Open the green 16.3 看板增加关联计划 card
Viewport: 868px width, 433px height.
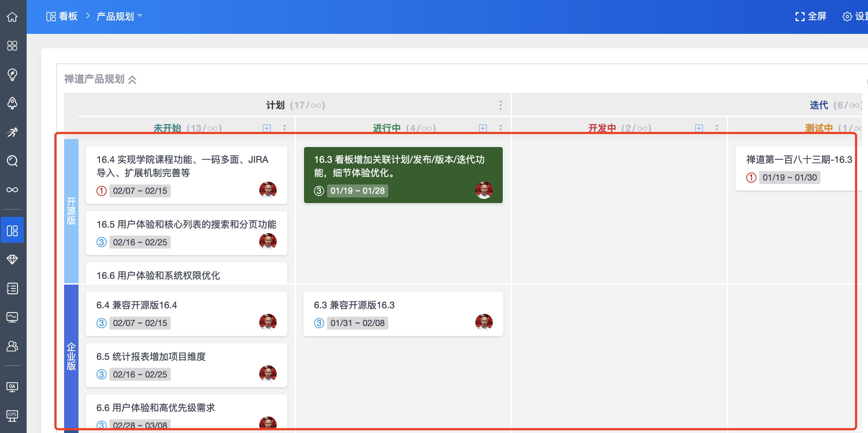point(399,166)
